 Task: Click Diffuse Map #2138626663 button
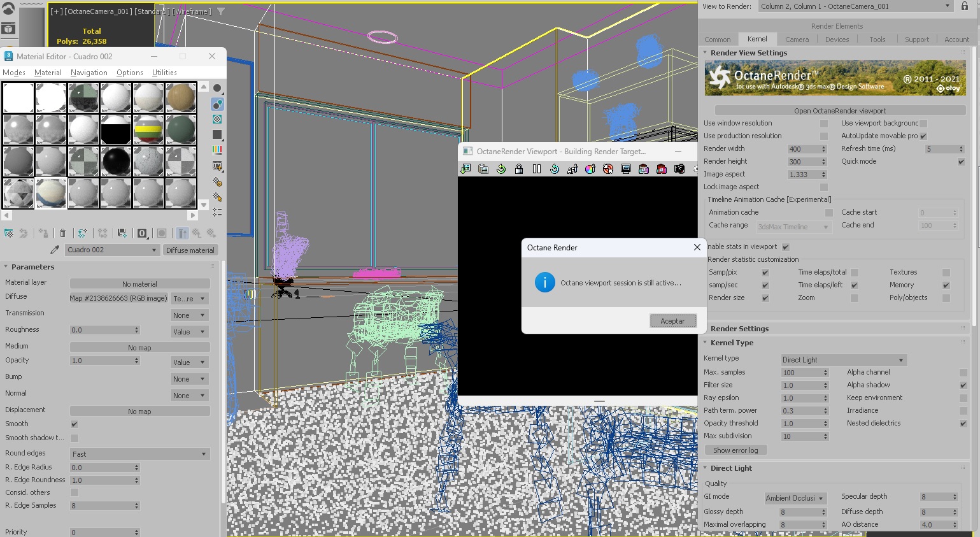pos(119,298)
